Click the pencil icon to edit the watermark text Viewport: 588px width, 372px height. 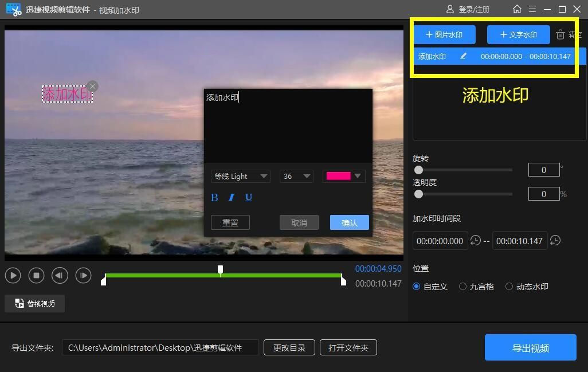464,56
